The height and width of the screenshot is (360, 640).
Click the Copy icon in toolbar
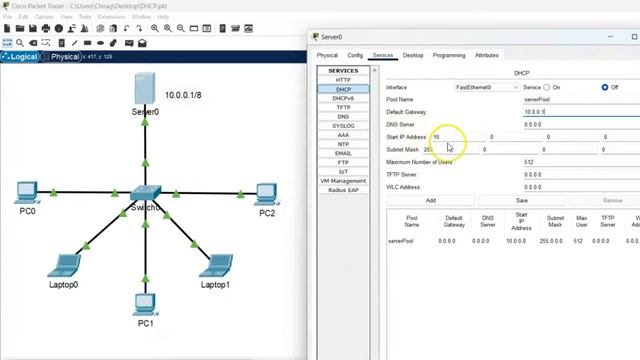click(100, 29)
